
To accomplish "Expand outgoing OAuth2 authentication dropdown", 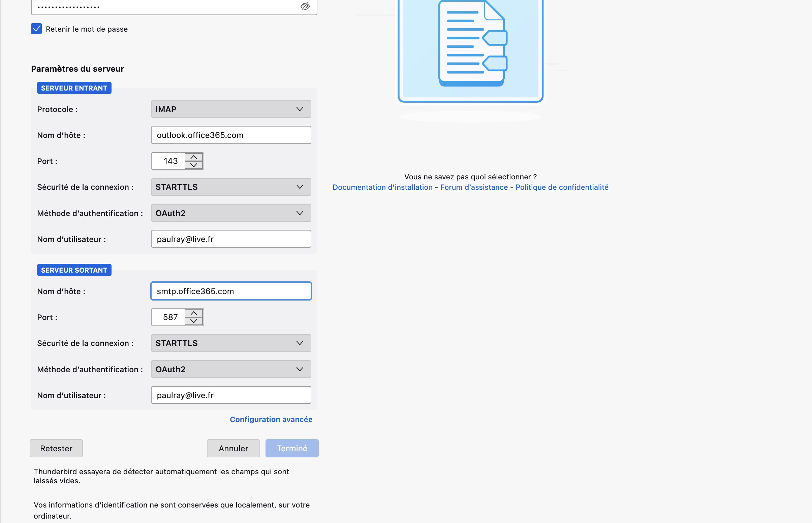I will tap(231, 369).
